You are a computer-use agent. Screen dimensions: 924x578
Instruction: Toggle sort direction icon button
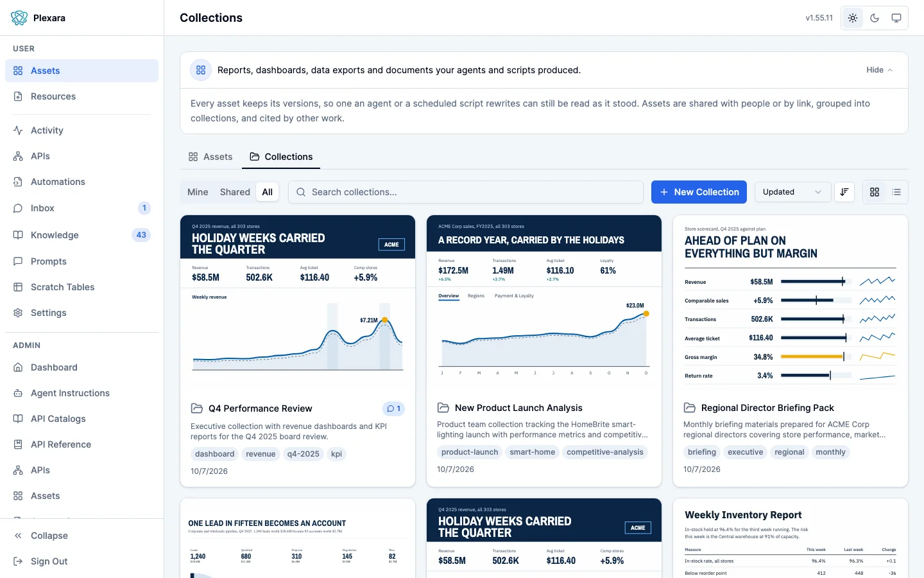tap(844, 192)
